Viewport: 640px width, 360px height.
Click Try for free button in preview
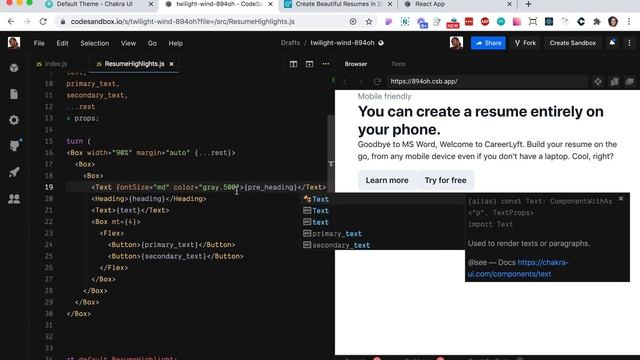pos(445,180)
